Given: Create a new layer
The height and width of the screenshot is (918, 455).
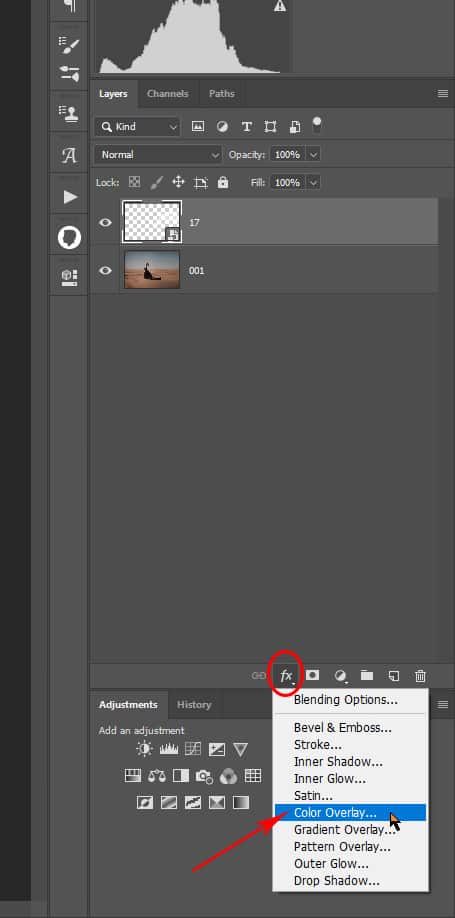Looking at the screenshot, I should pos(394,676).
